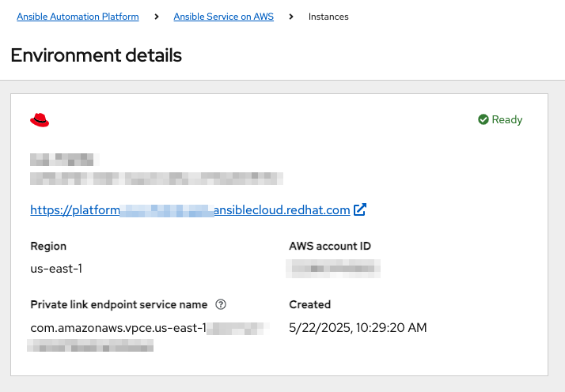Screen dimensions: 565x392
Task: Show help for Private link endpoint service name
Action: [221, 304]
